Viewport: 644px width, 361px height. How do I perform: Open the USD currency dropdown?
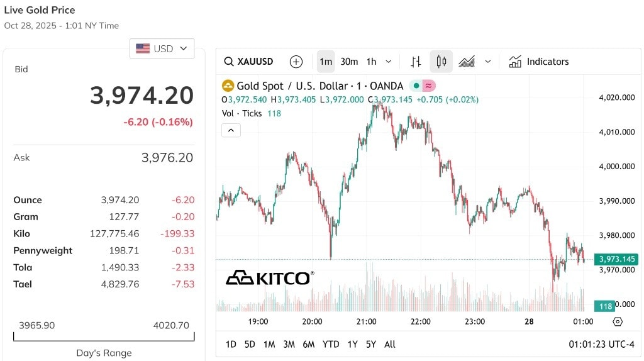coord(162,48)
